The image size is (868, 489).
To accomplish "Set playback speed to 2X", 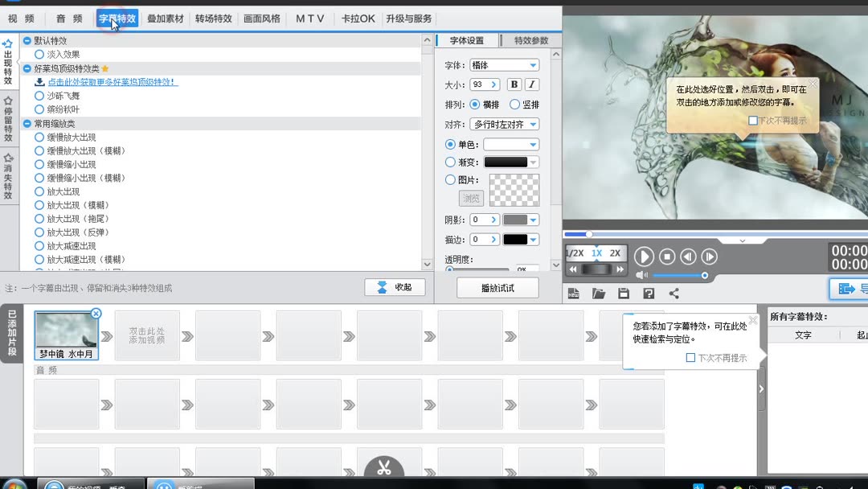I will [615, 252].
